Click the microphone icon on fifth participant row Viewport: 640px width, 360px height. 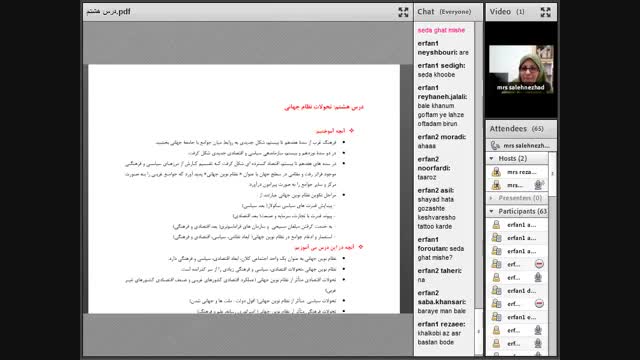click(x=538, y=278)
